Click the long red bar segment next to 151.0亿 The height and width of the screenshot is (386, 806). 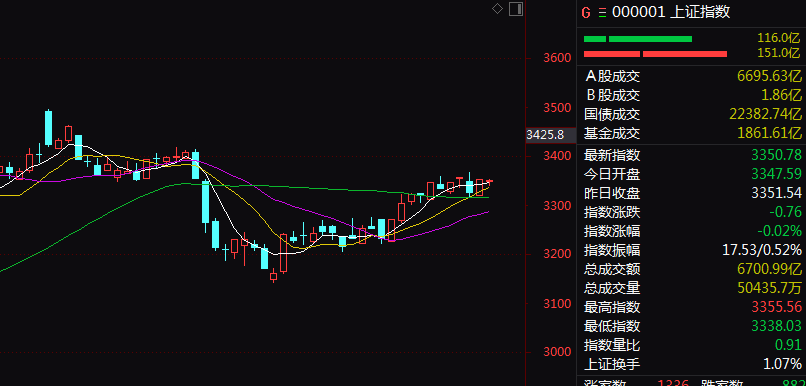point(685,53)
